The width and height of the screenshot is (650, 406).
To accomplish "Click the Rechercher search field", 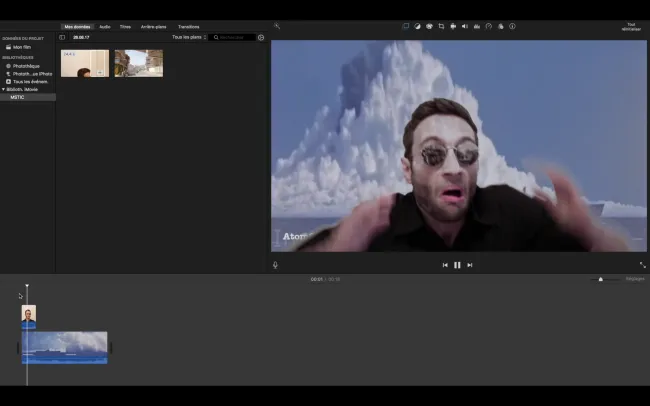I will point(232,37).
